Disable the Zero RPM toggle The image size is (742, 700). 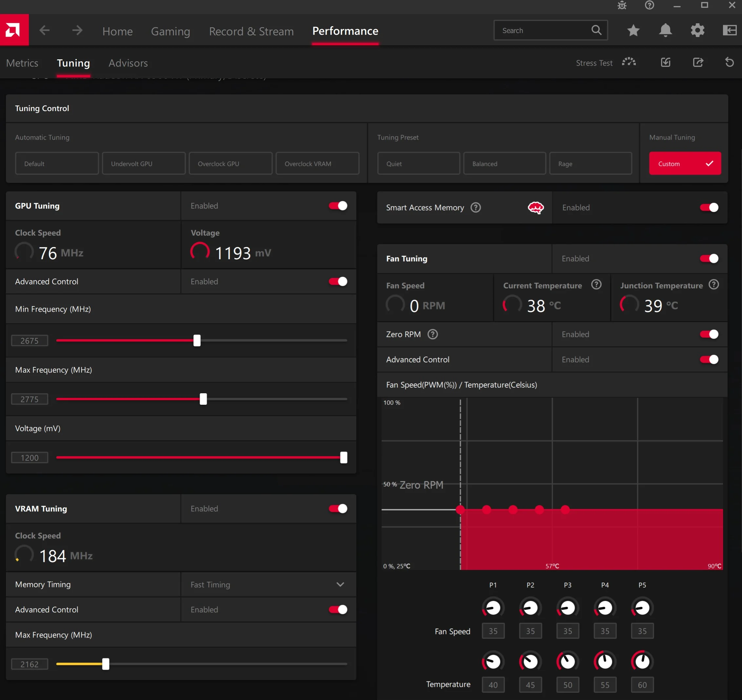(x=709, y=334)
